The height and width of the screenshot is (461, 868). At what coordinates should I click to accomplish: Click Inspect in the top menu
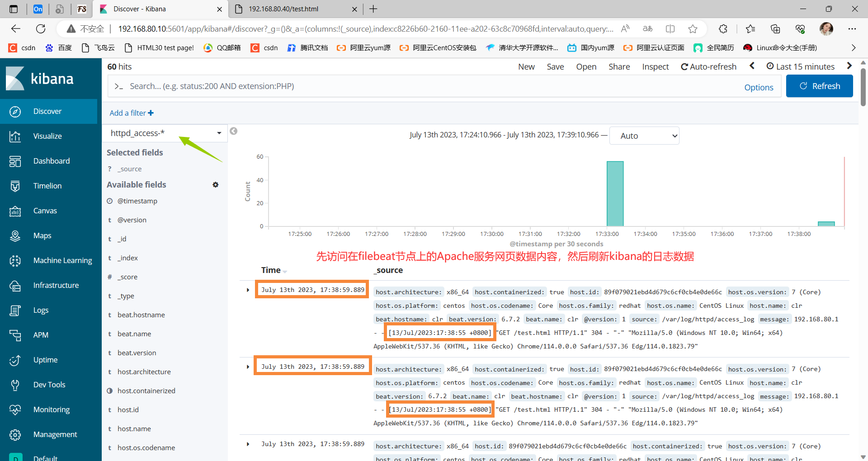(655, 67)
